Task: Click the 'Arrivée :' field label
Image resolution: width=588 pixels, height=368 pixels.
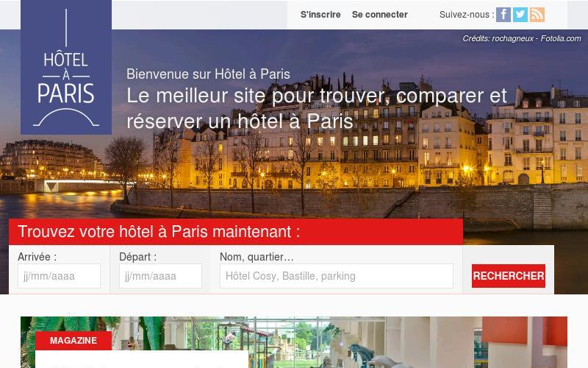Action: (x=37, y=257)
